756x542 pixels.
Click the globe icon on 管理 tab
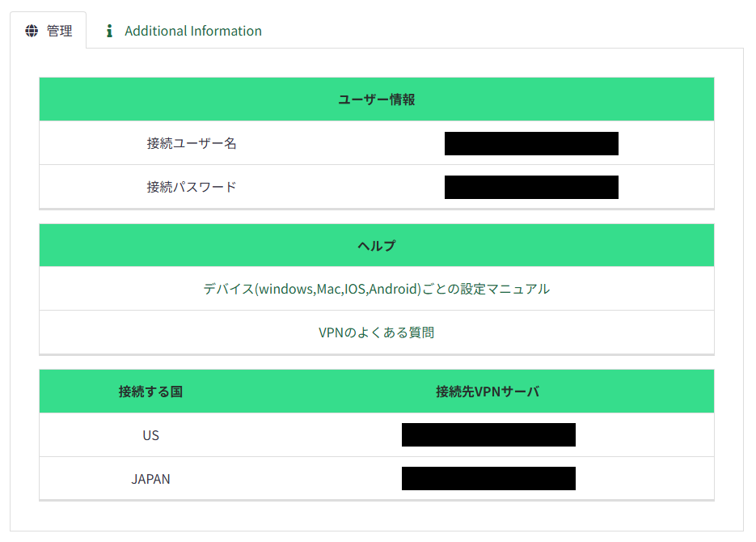[x=32, y=31]
